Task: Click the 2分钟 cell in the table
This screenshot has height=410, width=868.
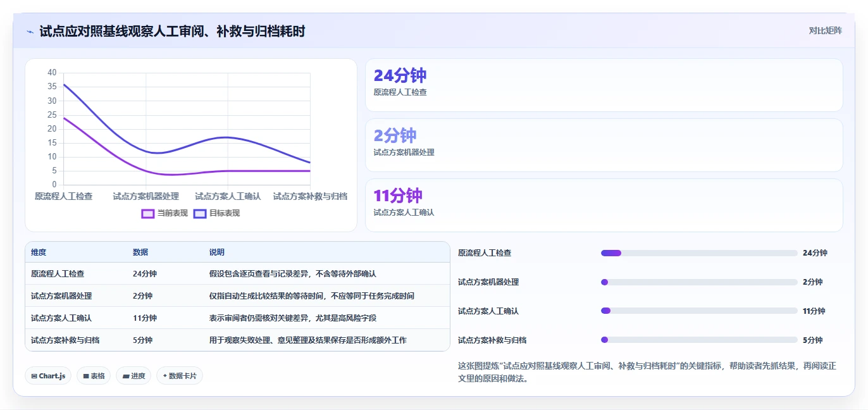Action: 165,295
